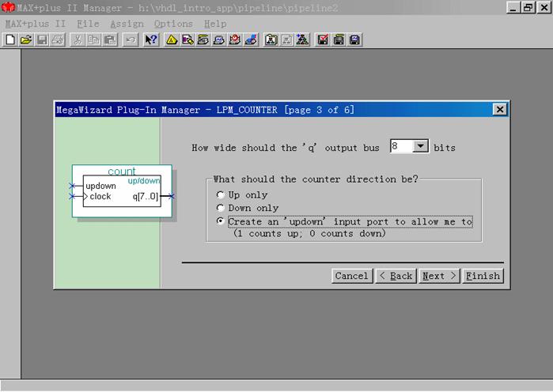Open Hierarchy Display yellow triangle icon
This screenshot has width=553, height=392.
(172, 40)
